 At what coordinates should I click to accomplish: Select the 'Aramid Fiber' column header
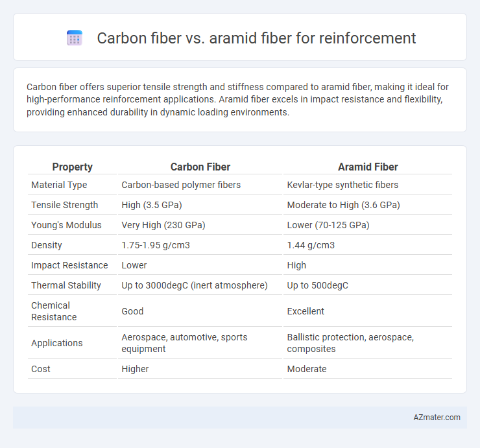click(368, 167)
